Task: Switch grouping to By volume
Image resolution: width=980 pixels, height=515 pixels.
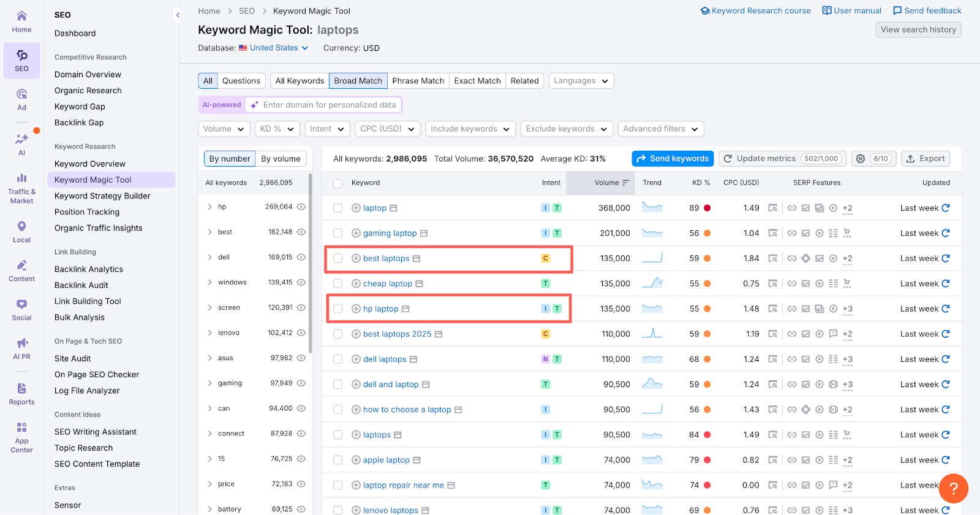Action: (x=281, y=159)
